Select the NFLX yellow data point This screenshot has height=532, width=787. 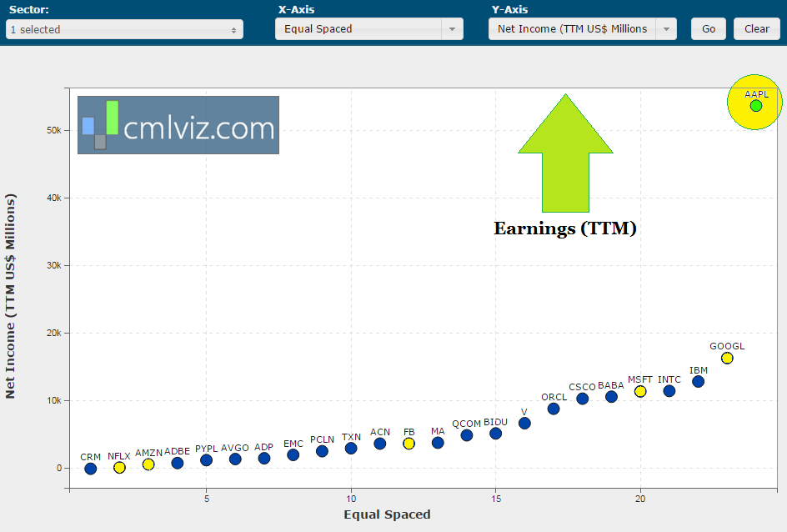pos(119,468)
